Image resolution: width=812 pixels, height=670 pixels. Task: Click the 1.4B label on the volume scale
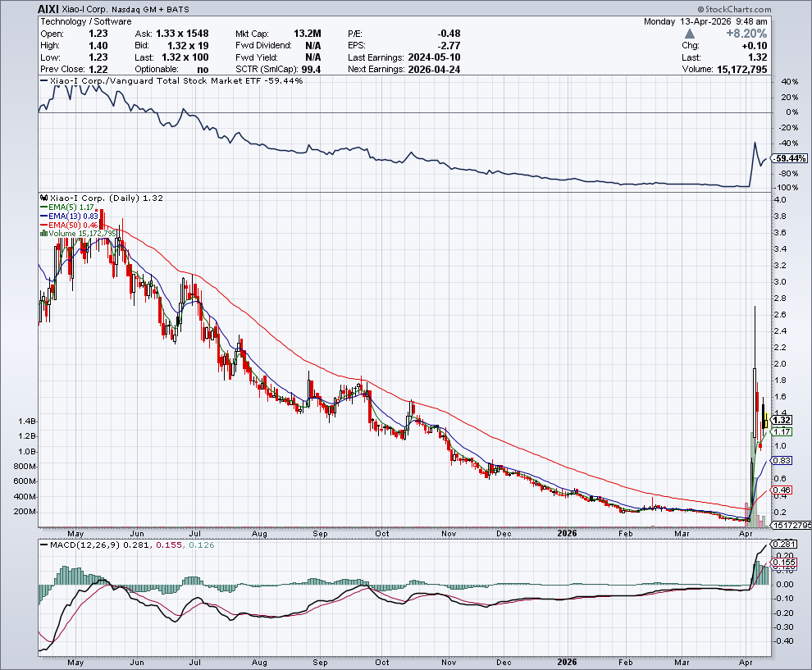coord(26,421)
